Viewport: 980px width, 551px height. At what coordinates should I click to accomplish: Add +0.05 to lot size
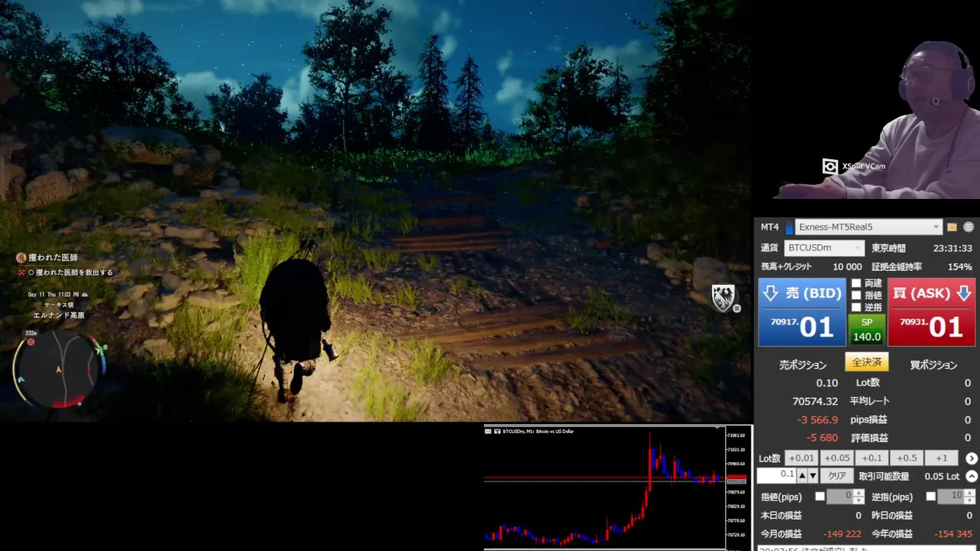point(837,458)
